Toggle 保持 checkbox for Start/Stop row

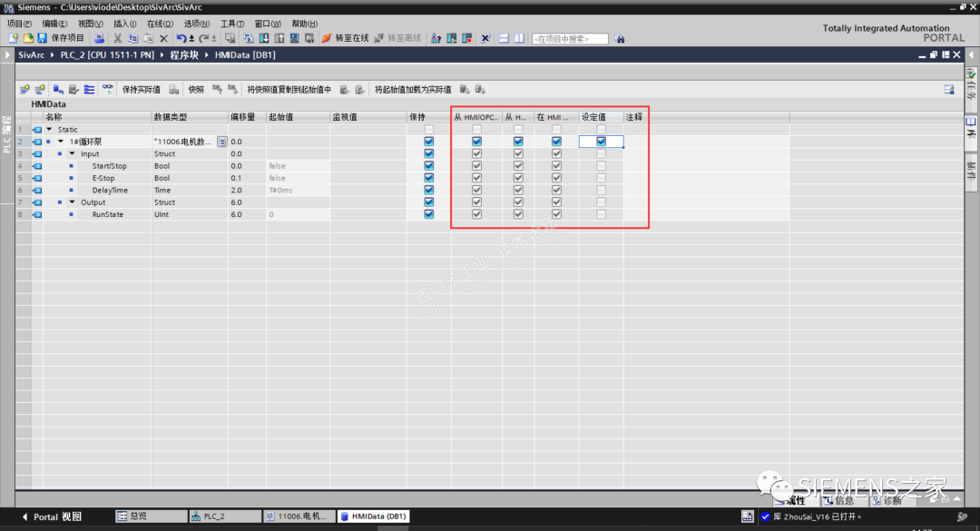tap(428, 166)
